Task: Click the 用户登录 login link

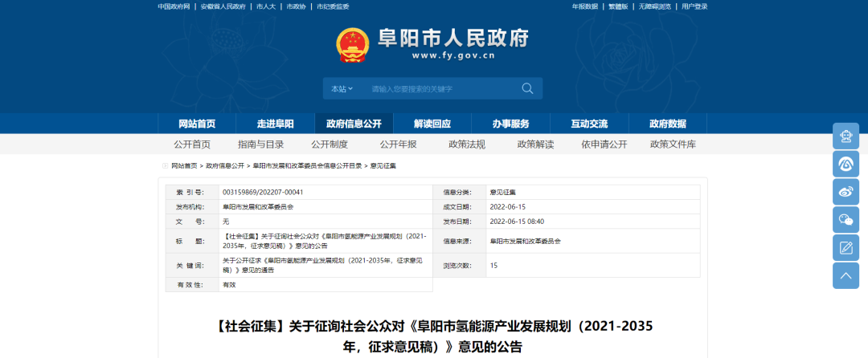Action: pyautogui.click(x=694, y=6)
